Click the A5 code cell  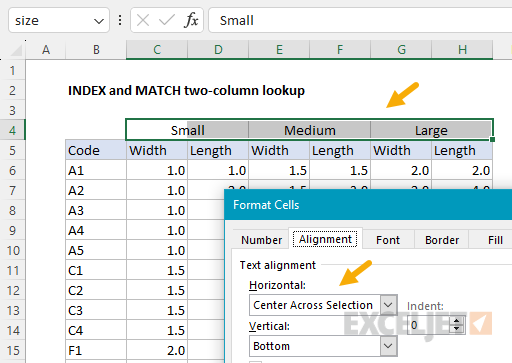tap(96, 250)
